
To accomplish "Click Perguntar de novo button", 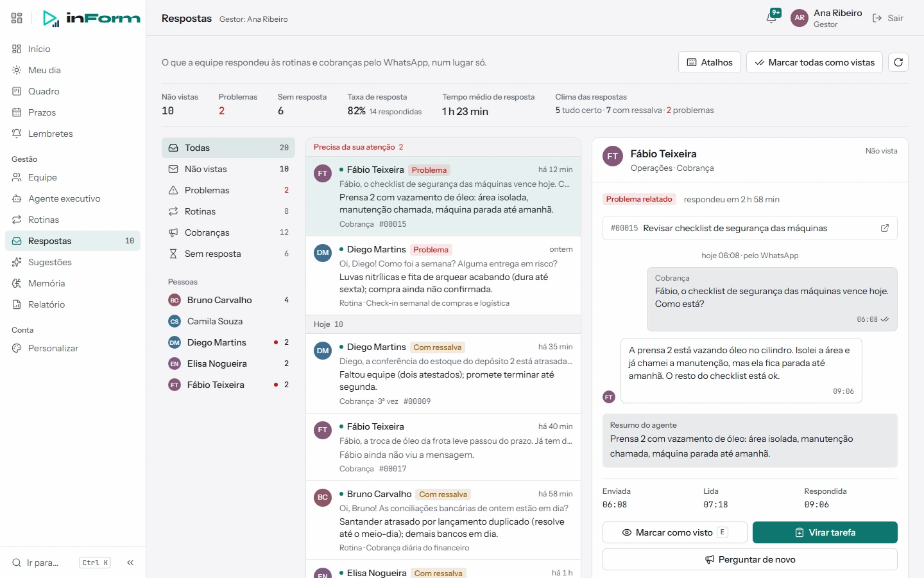I will click(x=750, y=559).
